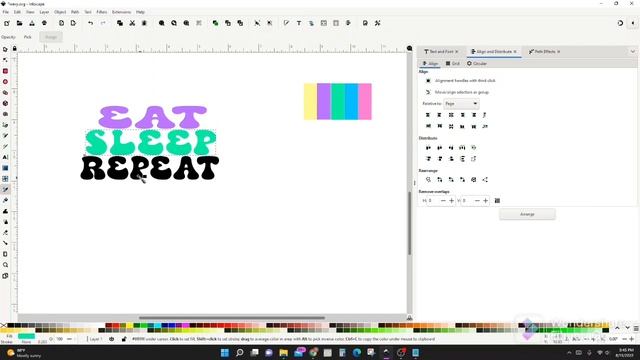
Task: Click the Print icon in top toolbar
Action: (44, 23)
